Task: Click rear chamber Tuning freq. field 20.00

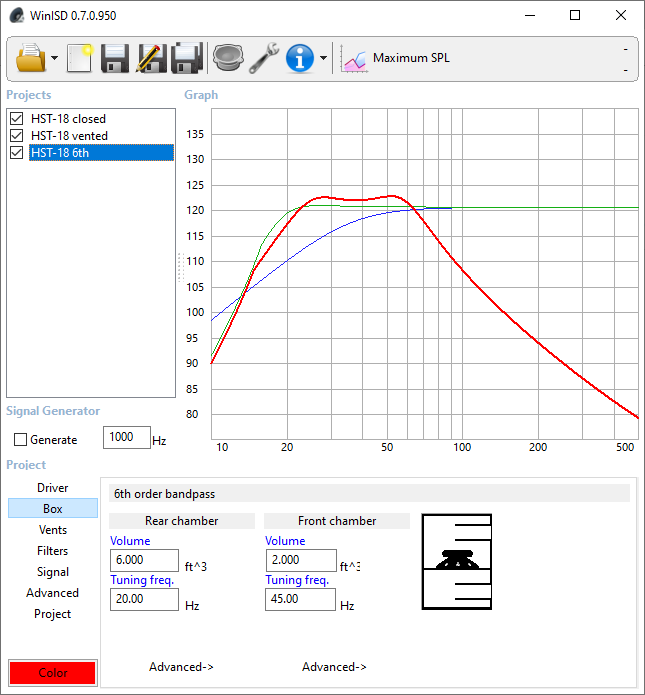Action: (x=144, y=599)
